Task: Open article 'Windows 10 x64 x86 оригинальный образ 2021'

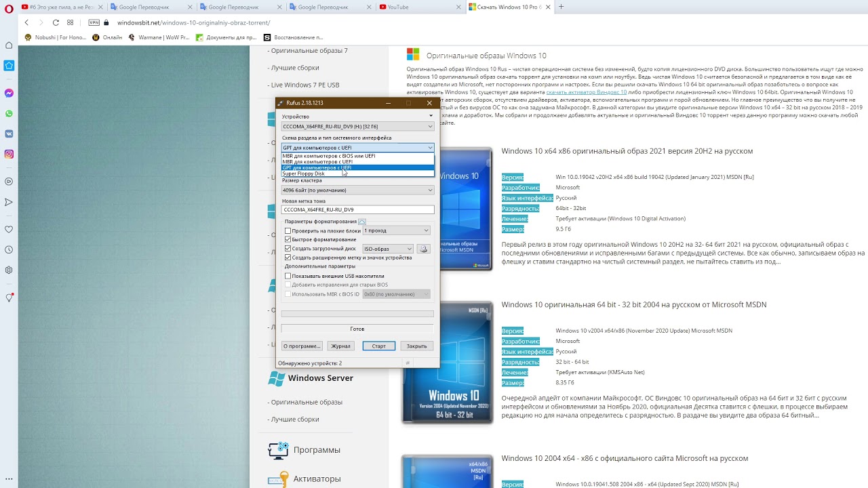Action: pyautogui.click(x=627, y=151)
